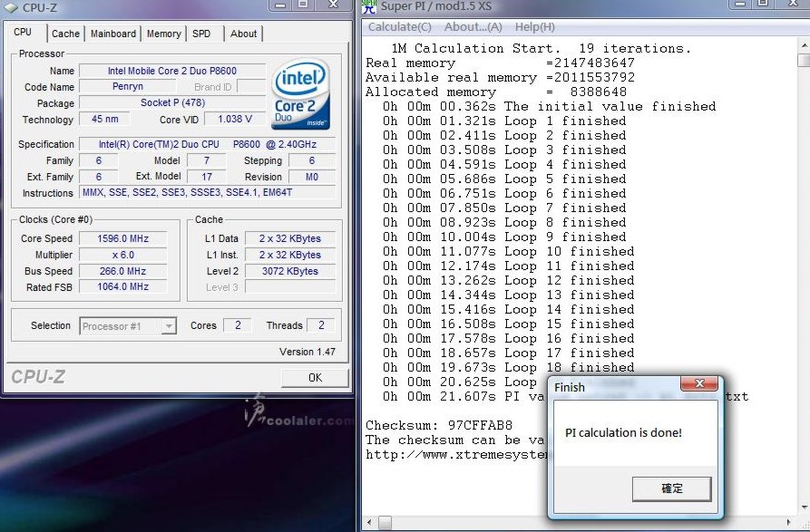
Task: Click the initial value finished line
Action: [x=549, y=107]
